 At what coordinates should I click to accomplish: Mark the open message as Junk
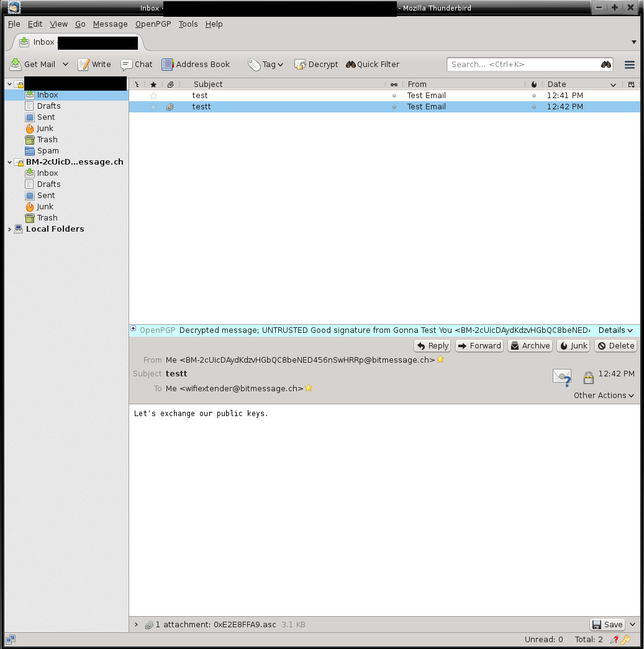(x=574, y=345)
